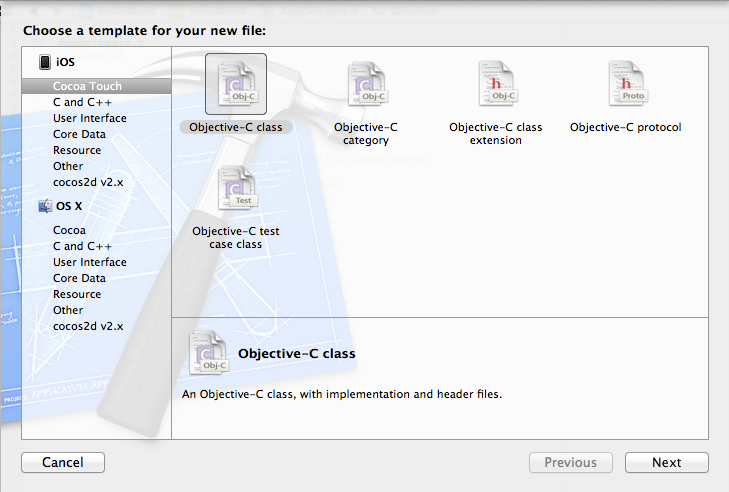This screenshot has height=492, width=729.
Task: Select Other category under OS X
Action: coord(68,310)
